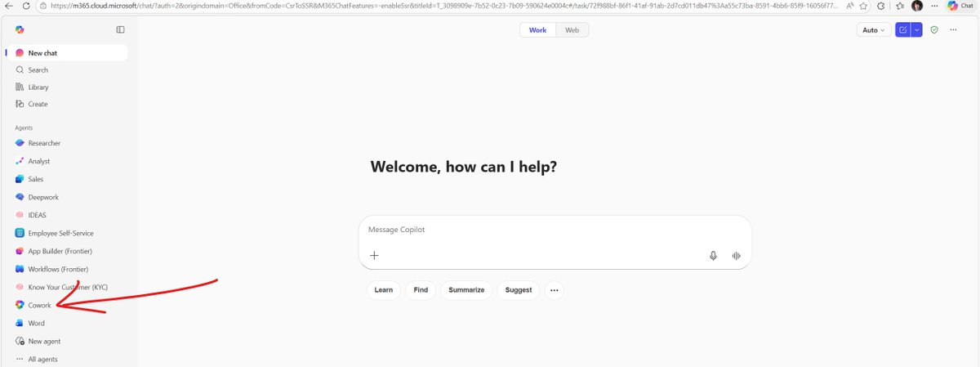The height and width of the screenshot is (367, 980).
Task: Open browser Settings and more ellipsis
Action: 934,6
